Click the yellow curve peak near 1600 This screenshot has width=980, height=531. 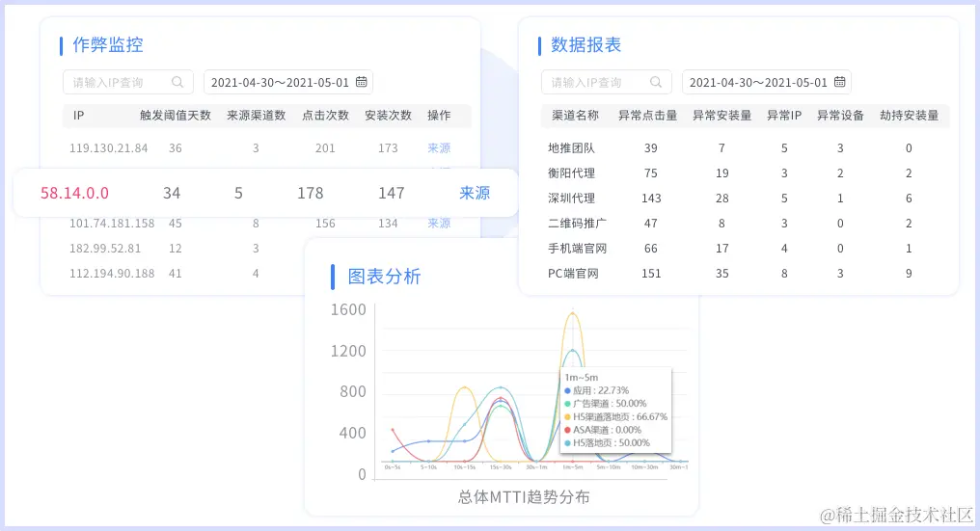tap(573, 313)
